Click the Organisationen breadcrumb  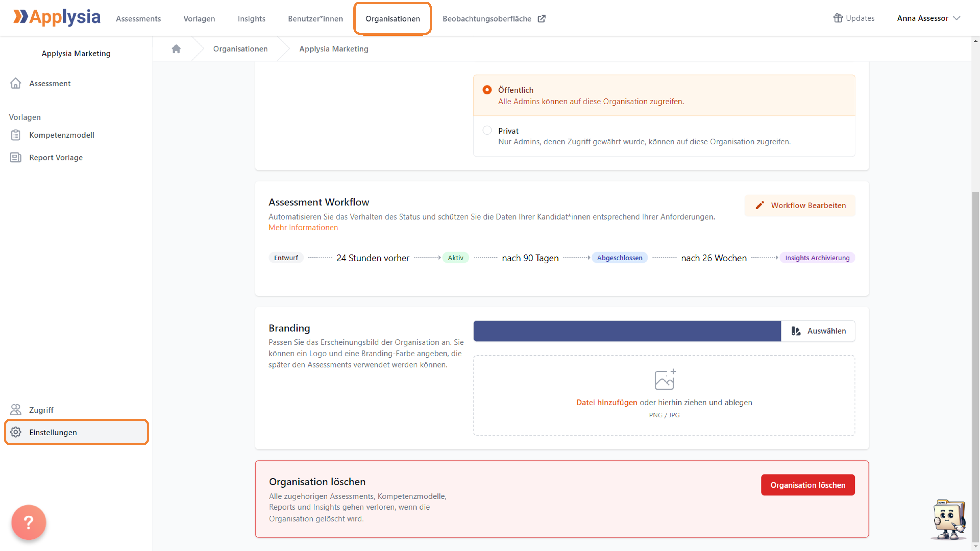241,49
